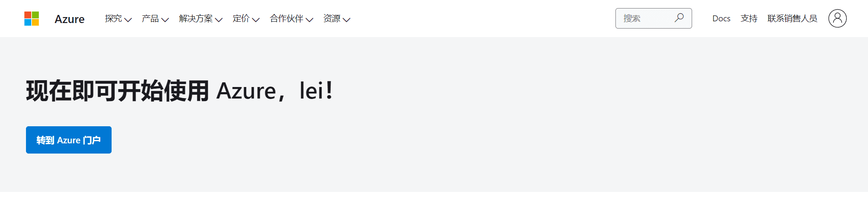Open the account profile avatar icon

tap(837, 18)
